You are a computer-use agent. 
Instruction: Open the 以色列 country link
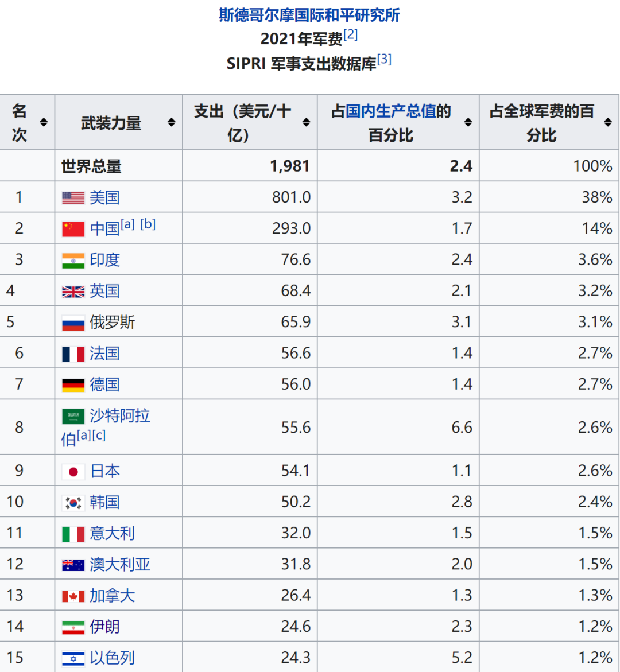coord(113,658)
